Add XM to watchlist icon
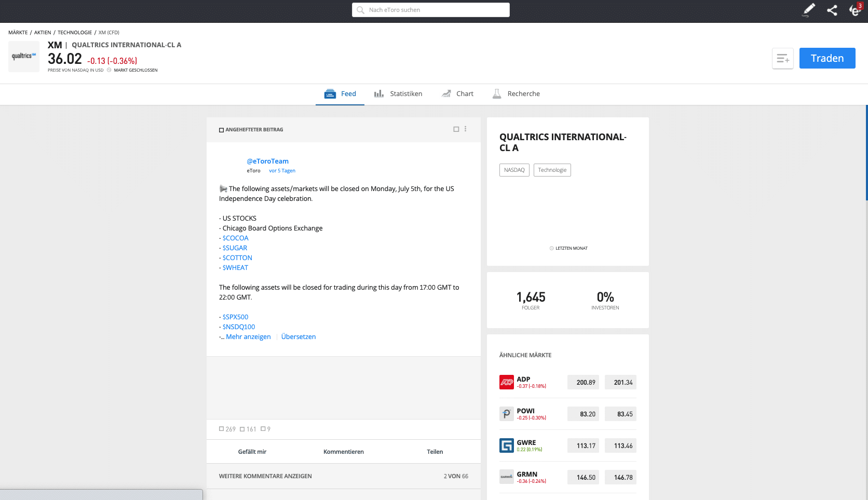 [x=783, y=59]
